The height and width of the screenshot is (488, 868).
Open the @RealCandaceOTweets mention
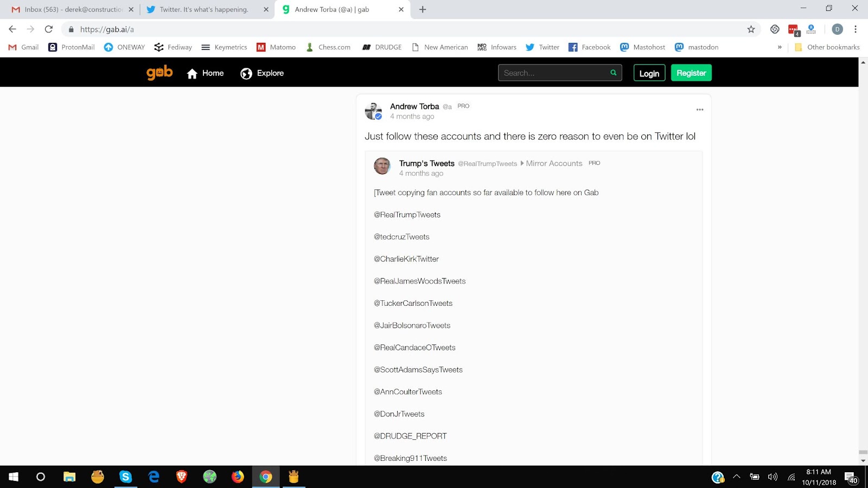coord(414,348)
